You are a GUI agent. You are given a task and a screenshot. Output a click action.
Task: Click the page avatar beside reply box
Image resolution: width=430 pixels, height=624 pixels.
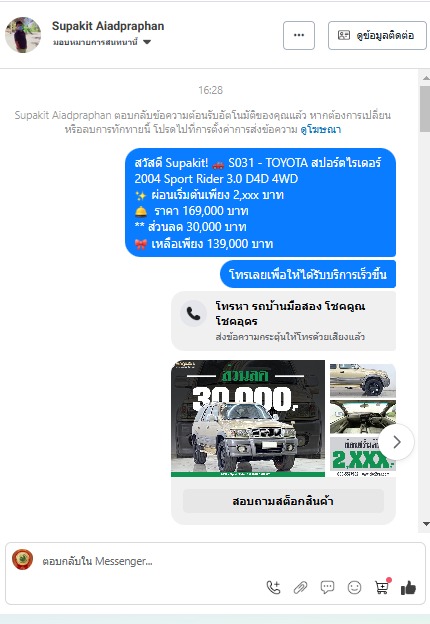tap(23, 559)
